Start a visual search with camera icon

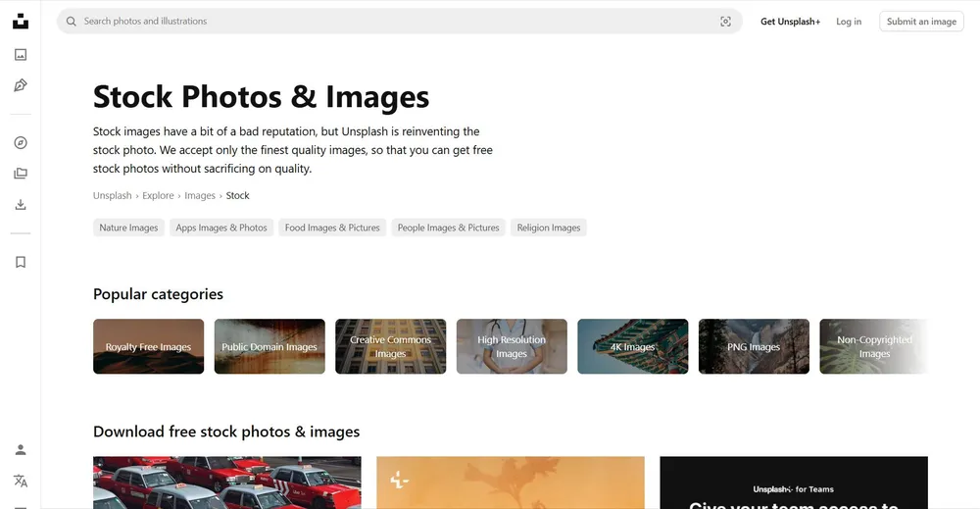[x=725, y=22]
